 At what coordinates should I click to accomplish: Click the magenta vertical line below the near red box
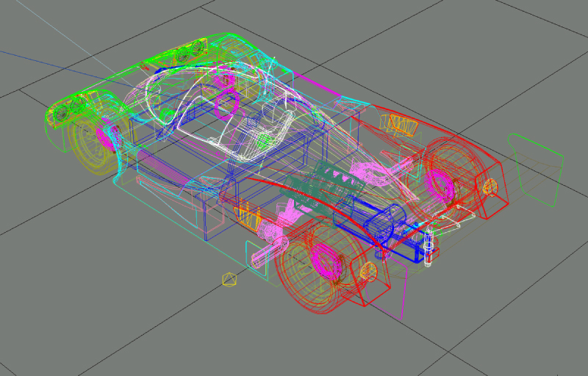point(403,301)
